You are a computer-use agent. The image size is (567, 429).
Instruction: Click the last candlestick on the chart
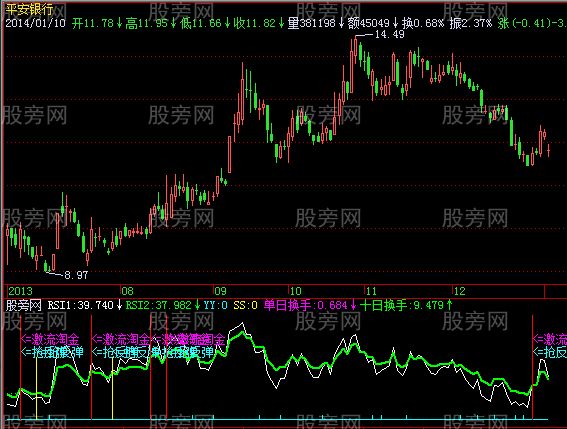coord(549,150)
